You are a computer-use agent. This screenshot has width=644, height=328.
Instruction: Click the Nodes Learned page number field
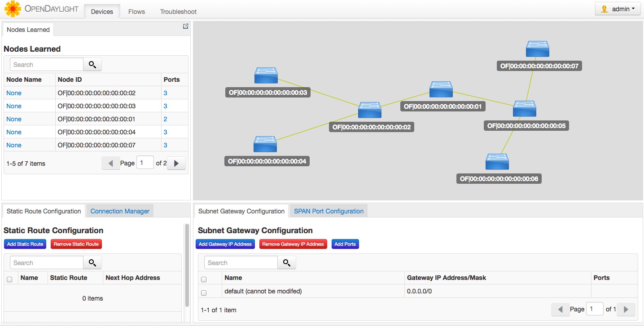click(x=145, y=163)
